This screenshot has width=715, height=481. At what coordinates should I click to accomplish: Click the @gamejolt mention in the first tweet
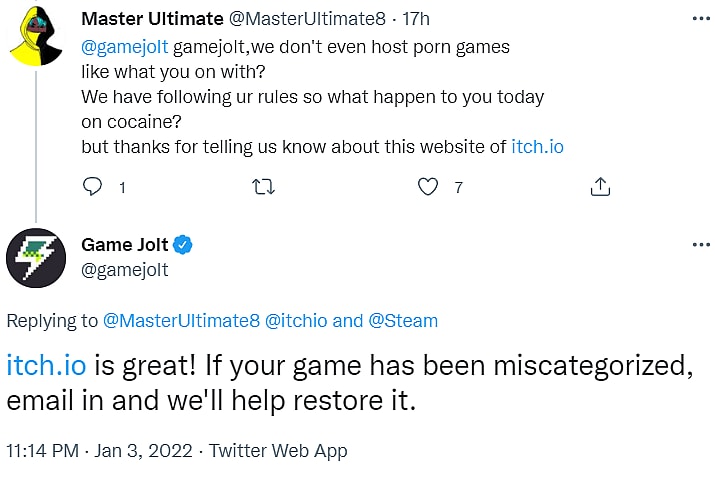pyautogui.click(x=125, y=46)
